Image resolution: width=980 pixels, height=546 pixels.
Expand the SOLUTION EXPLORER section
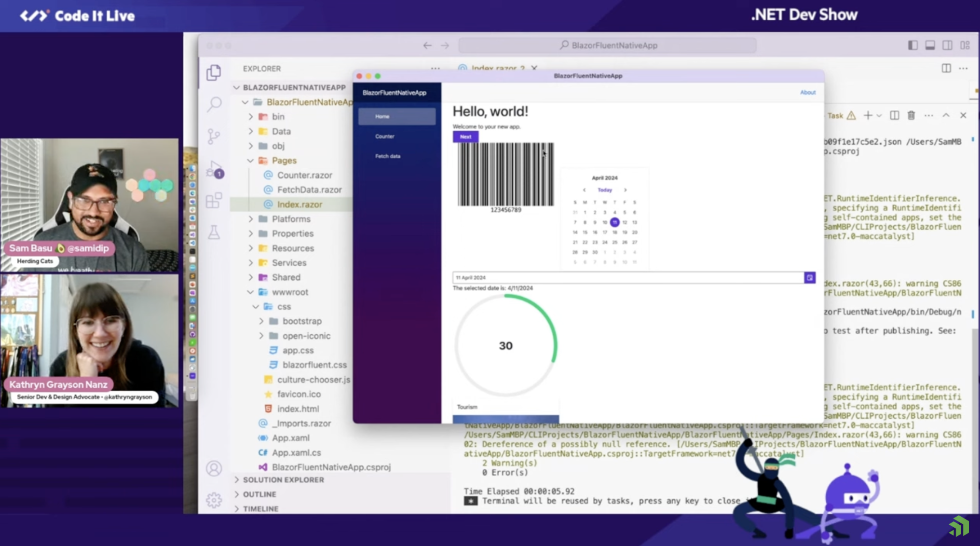tap(284, 480)
